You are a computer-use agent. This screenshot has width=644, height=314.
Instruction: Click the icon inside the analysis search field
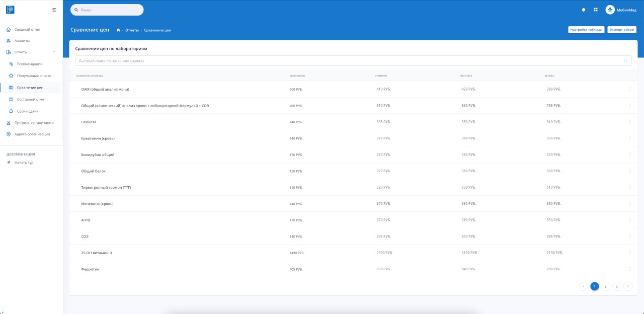626,61
